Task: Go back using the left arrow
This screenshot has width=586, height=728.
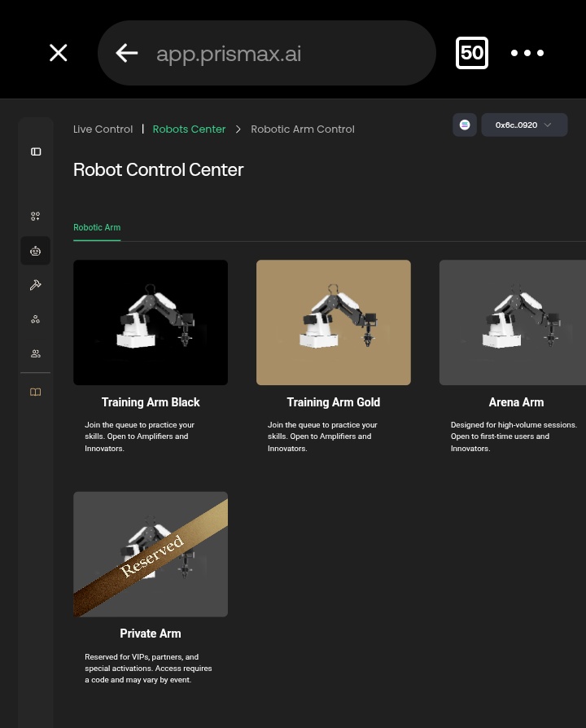Action: click(x=127, y=53)
